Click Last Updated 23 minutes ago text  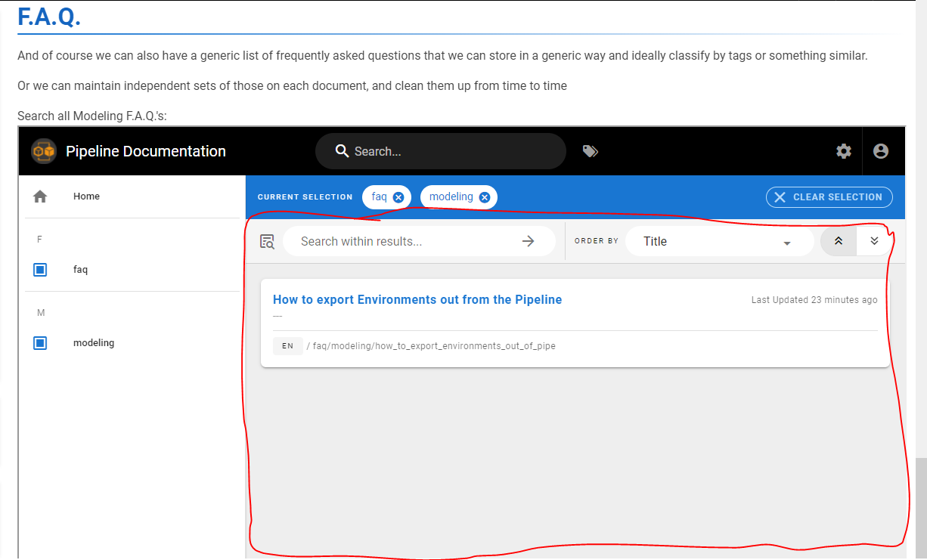(814, 300)
